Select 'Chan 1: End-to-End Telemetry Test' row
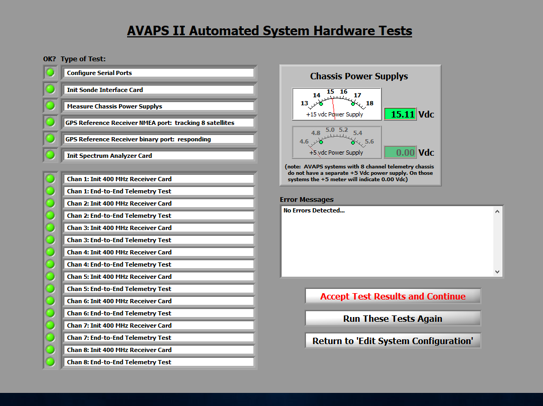Image resolution: width=543 pixels, height=406 pixels. pos(158,191)
